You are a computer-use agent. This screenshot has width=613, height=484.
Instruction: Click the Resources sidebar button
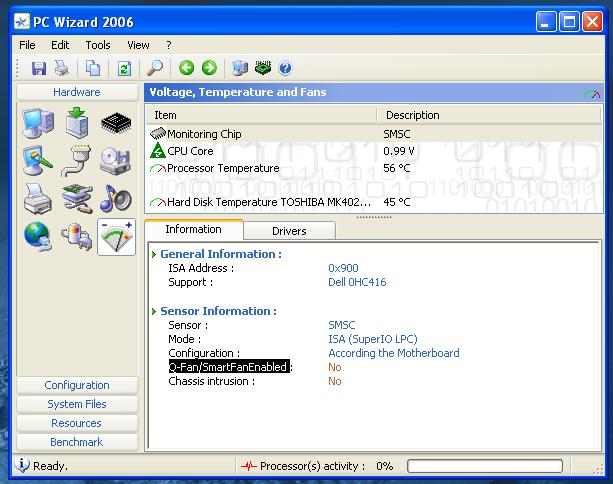[77, 423]
